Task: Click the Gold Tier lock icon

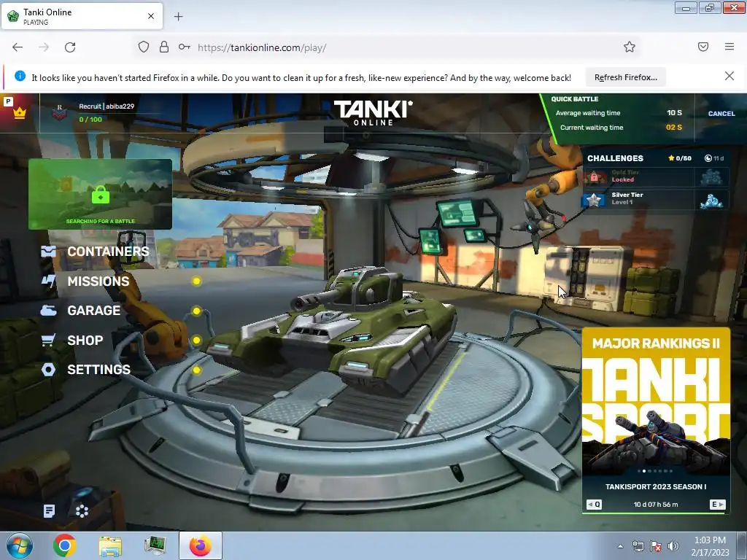Action: click(x=594, y=176)
